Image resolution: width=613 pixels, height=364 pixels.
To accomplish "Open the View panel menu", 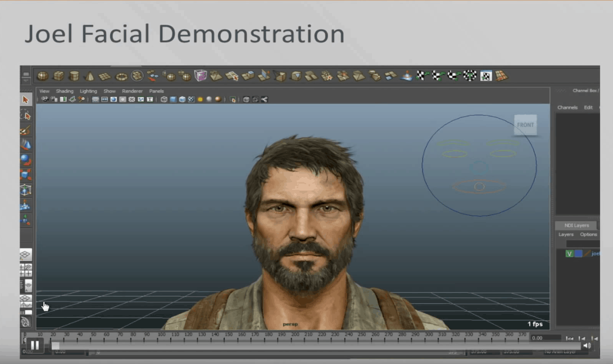I will 44,91.
